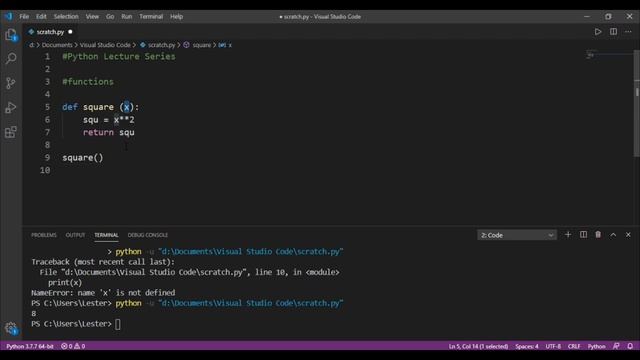Open the Explorer view in activity bar
Image resolution: width=640 pixels, height=360 pixels.
(11, 35)
